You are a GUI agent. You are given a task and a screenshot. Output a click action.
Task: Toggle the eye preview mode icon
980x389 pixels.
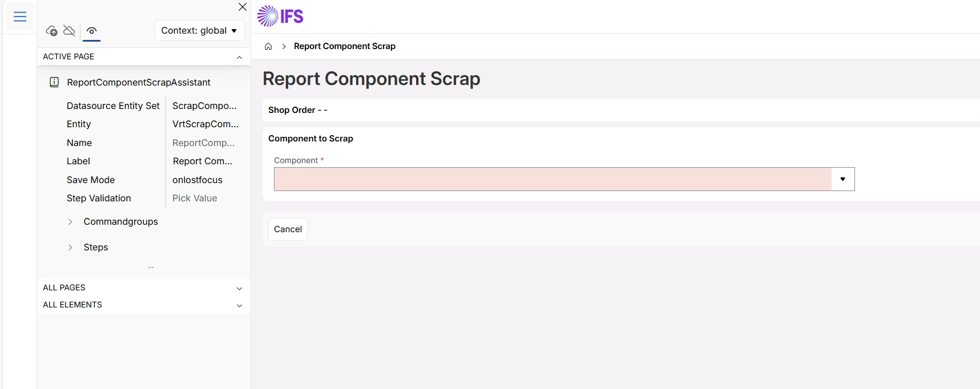(x=91, y=31)
